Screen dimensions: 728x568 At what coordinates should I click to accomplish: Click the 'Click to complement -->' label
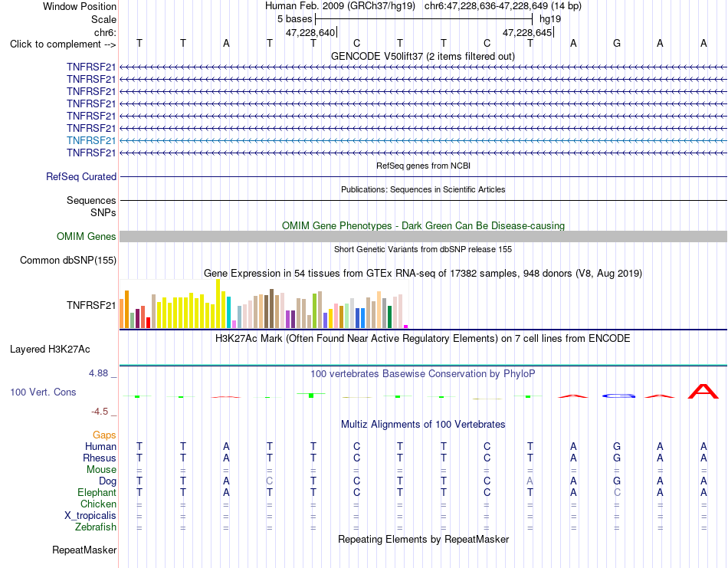[x=63, y=44]
